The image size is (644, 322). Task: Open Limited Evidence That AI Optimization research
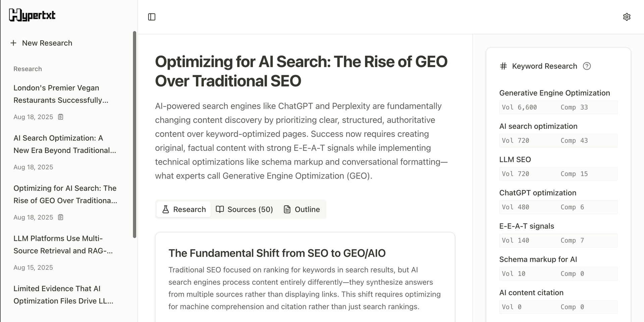(x=63, y=295)
